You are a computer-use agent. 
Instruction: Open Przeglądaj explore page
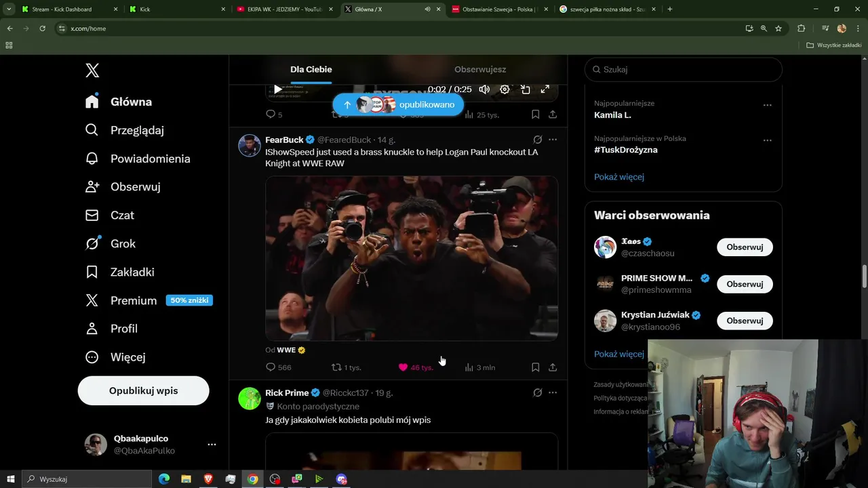pos(125,130)
